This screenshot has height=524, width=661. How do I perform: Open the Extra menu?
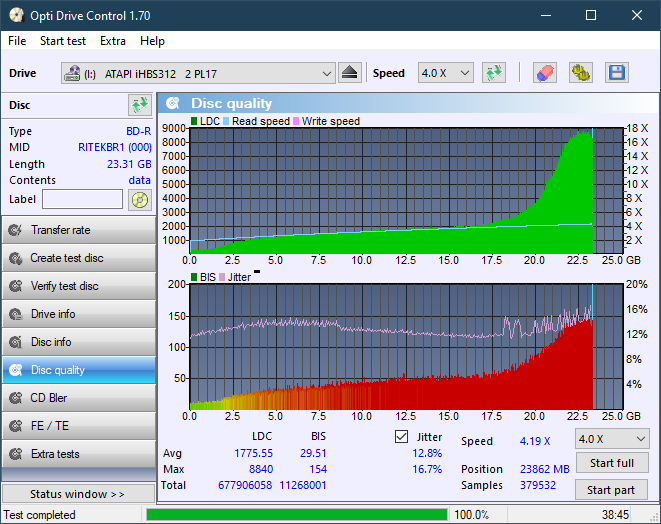113,41
